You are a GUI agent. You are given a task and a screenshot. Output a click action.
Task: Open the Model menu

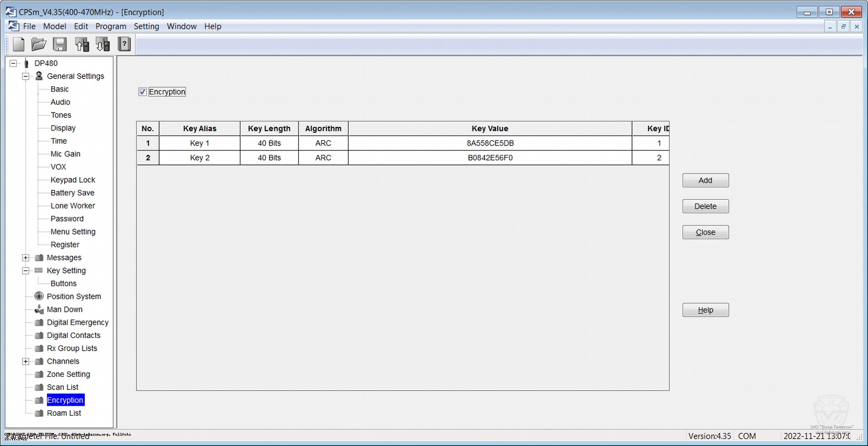pos(55,26)
